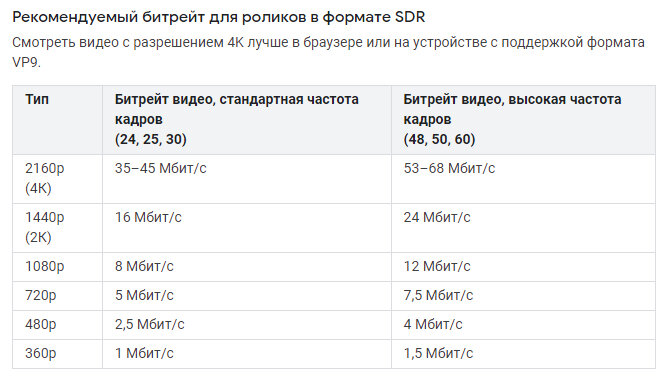This screenshot has height=387, width=670.
Task: Click the 24 Мбит/с cell
Action: point(437,217)
